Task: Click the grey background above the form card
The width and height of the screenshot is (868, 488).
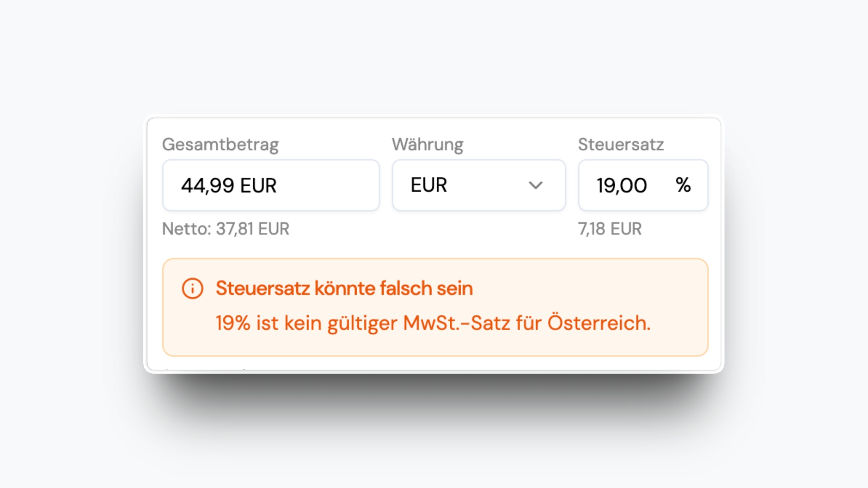Action: click(434, 59)
